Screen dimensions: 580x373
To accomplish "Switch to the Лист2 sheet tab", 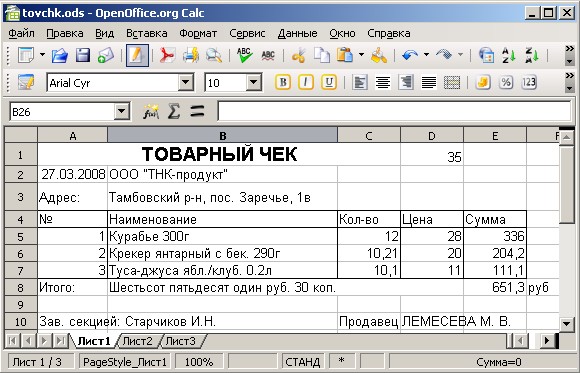I will (137, 341).
